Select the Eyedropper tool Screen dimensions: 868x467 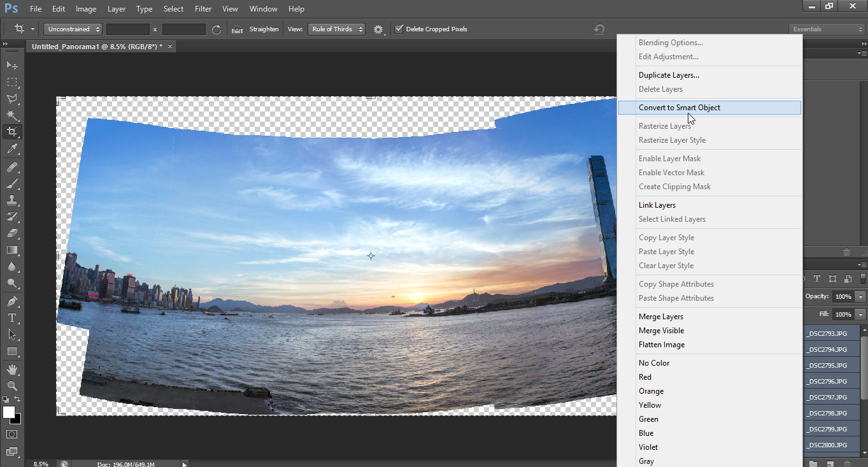(12, 149)
